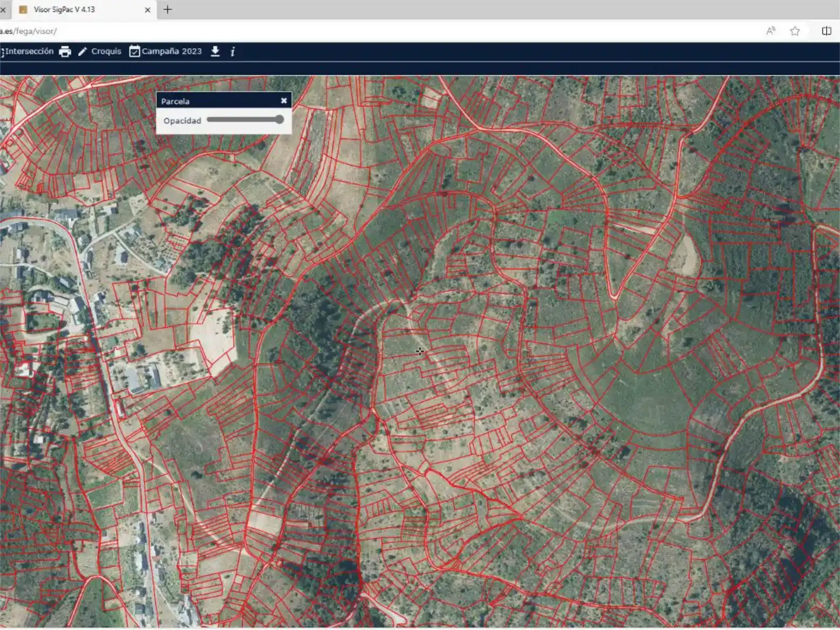Viewport: 840px width, 630px height.
Task: Open the Campaña 2023 calendar selector
Action: tap(165, 51)
